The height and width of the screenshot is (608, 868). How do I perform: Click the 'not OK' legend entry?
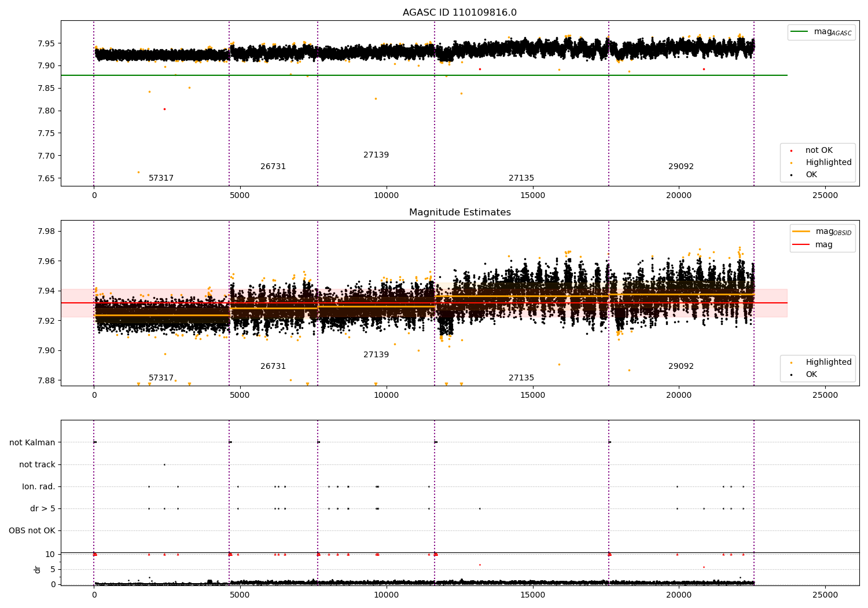tap(818, 151)
